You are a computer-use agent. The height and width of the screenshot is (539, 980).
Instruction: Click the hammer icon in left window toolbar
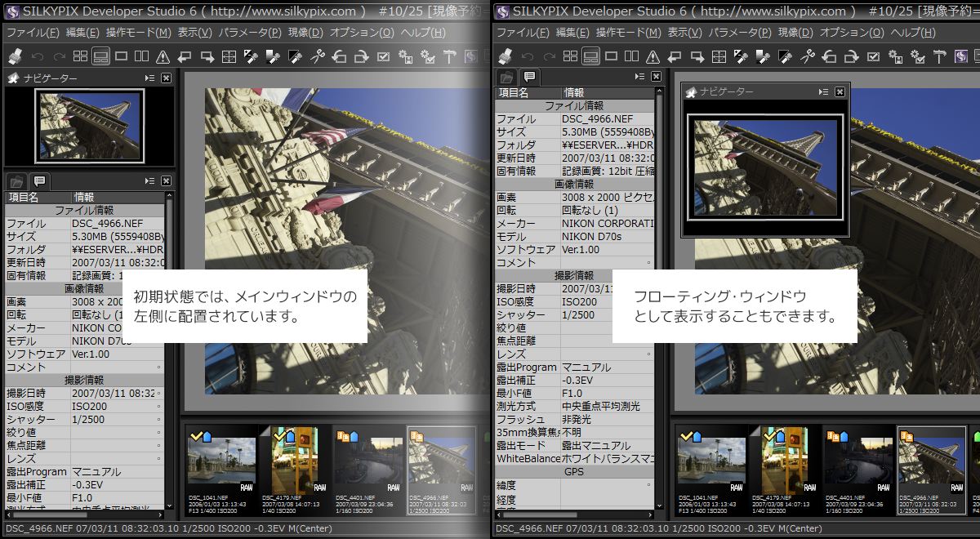point(449,56)
